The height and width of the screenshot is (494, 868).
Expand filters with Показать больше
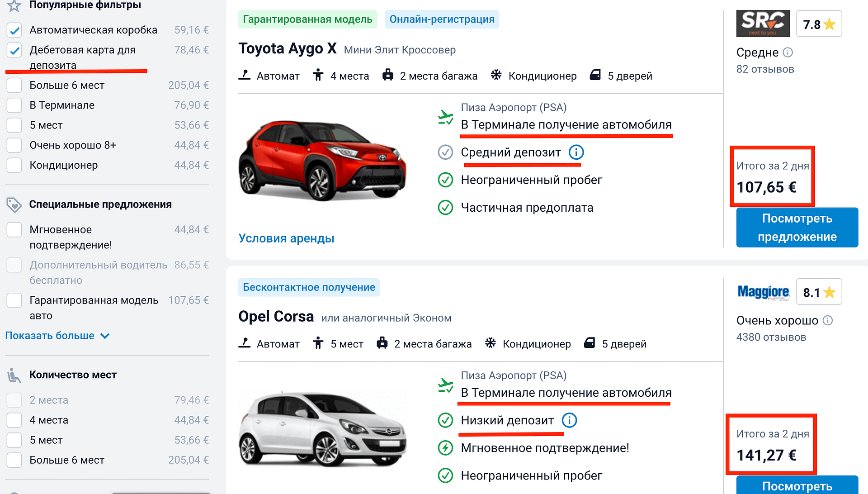tap(50, 336)
